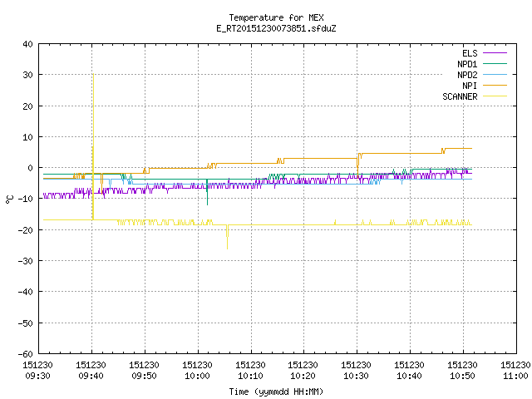Click the y-axis label 0
This screenshot has height=399, width=532.
(31, 168)
